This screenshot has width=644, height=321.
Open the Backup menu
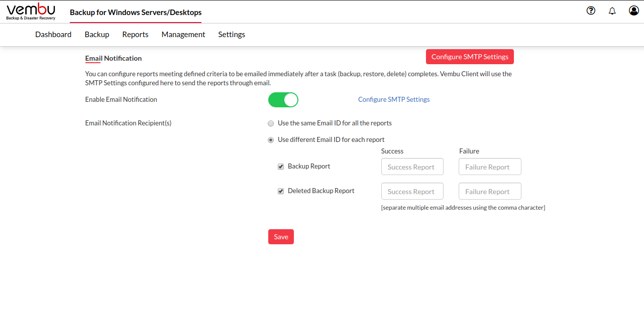point(97,35)
